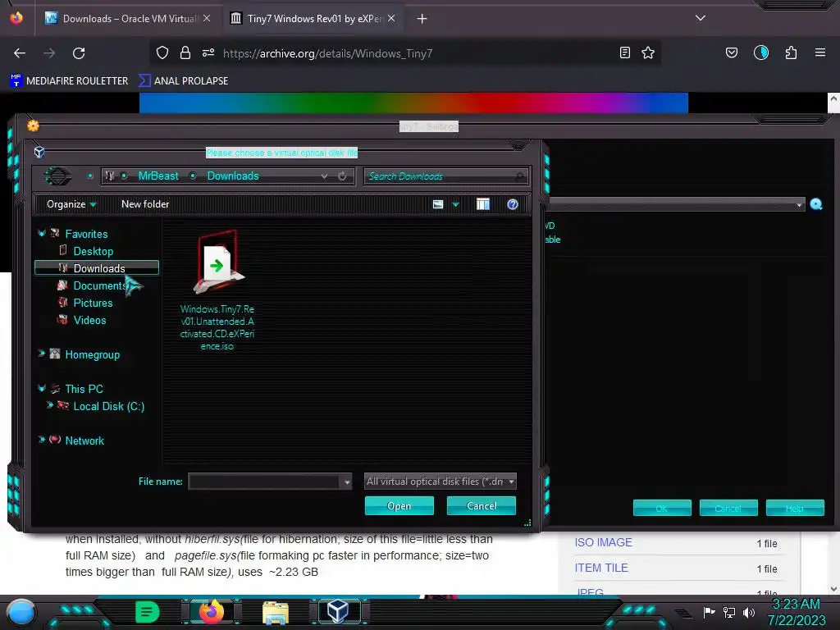Select This PC in navigation pane
Image resolution: width=840 pixels, height=630 pixels.
coord(84,389)
